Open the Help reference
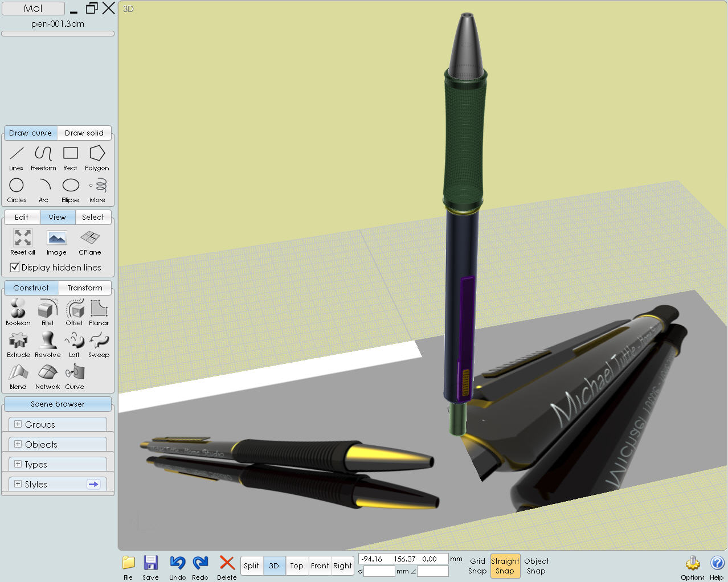Image resolution: width=728 pixels, height=582 pixels. [717, 567]
